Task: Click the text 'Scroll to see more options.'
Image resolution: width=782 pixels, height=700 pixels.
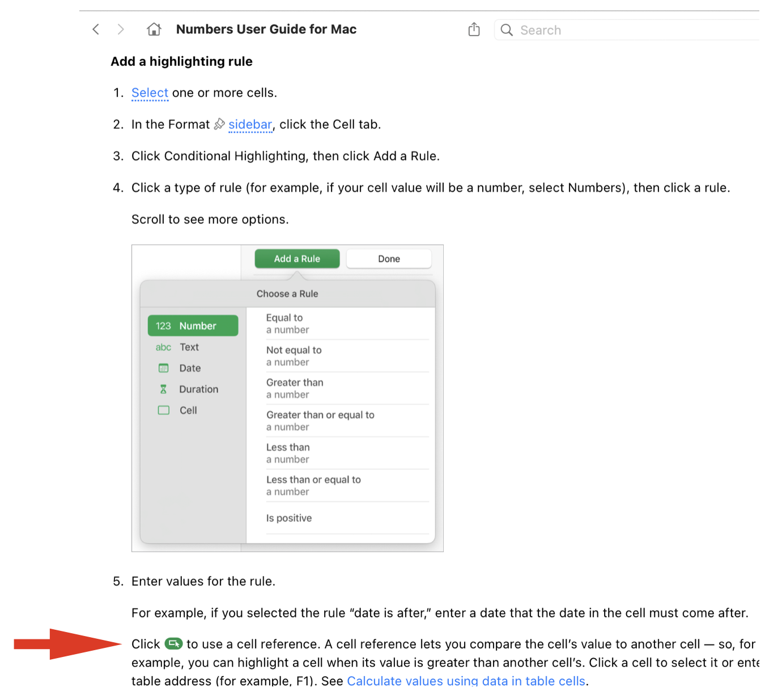Action: [210, 219]
